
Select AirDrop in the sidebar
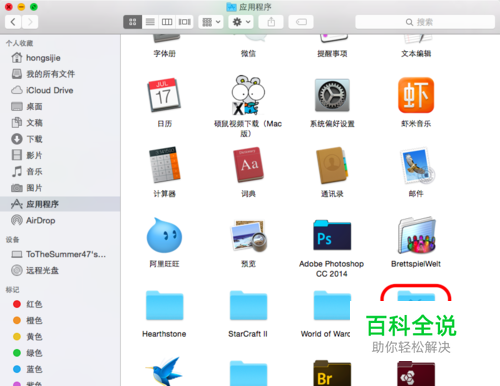tap(60, 220)
